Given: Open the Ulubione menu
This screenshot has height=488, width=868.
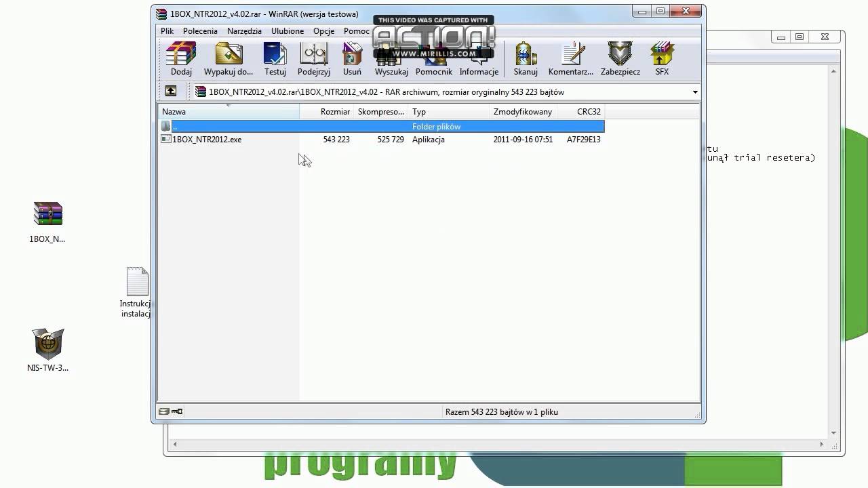Looking at the screenshot, I should pos(288,31).
